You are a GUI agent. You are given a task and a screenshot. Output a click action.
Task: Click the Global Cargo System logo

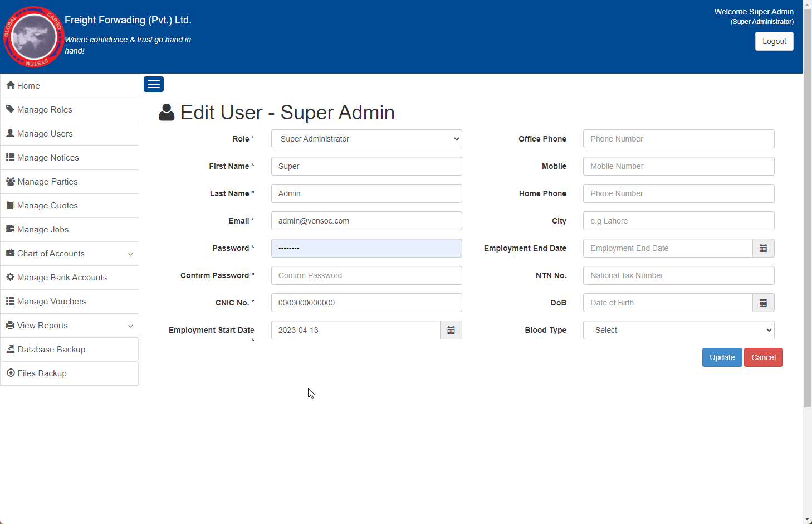pyautogui.click(x=33, y=37)
